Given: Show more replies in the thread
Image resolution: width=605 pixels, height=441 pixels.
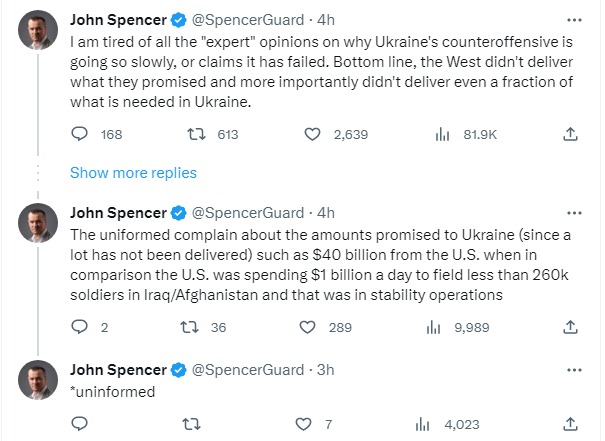Looking at the screenshot, I should click(133, 172).
